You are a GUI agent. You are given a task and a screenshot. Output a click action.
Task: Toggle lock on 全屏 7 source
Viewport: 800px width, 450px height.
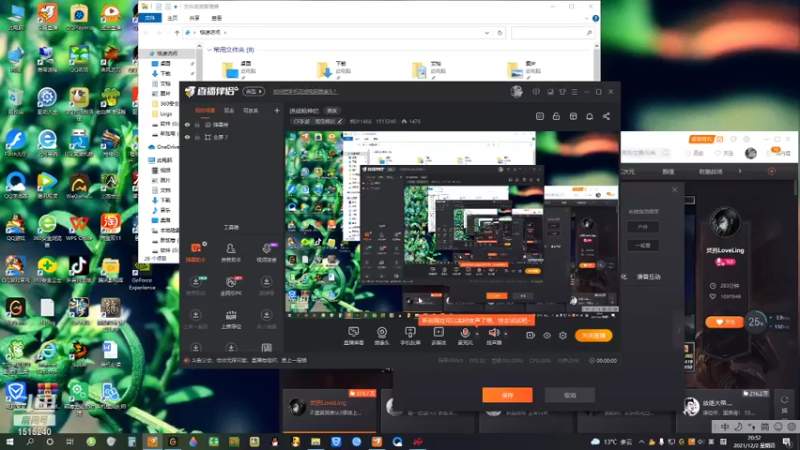(197, 137)
